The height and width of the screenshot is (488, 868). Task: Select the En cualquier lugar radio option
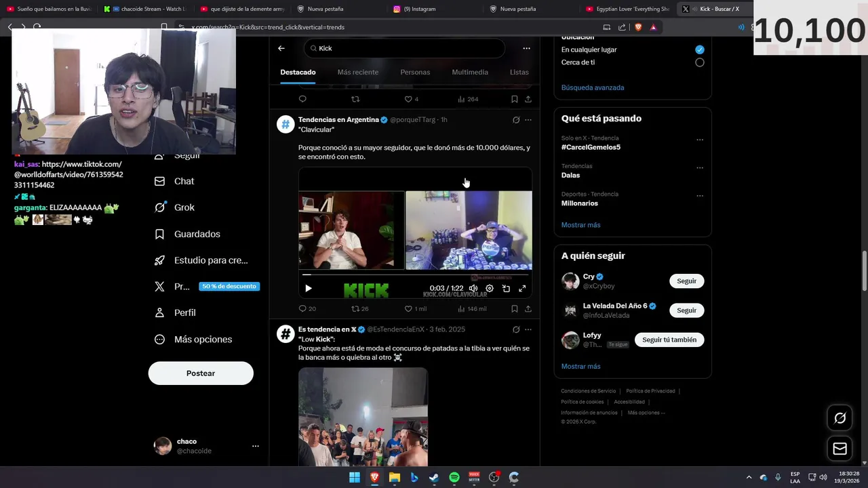click(700, 49)
